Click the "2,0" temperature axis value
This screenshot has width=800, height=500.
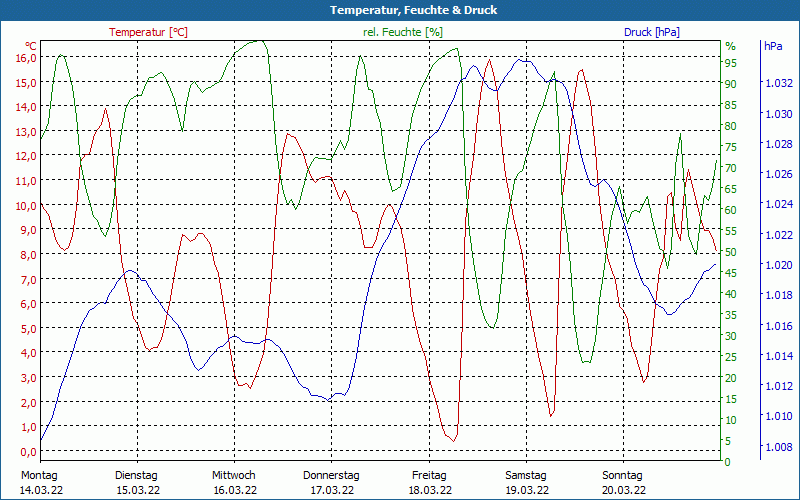(x=28, y=403)
